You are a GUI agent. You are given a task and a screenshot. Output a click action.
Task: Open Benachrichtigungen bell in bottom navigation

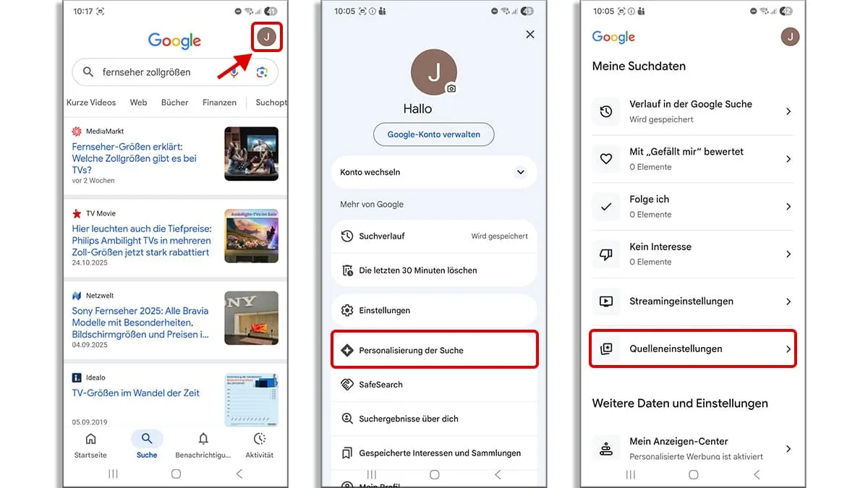click(203, 445)
